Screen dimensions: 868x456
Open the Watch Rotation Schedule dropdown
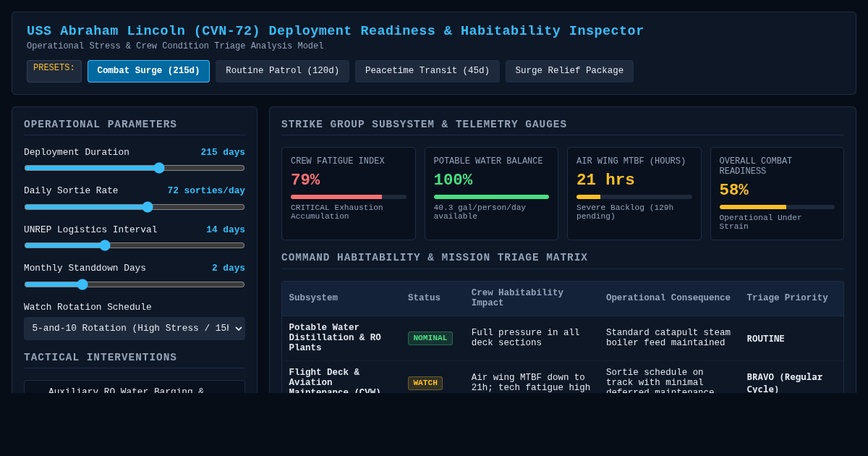point(135,329)
